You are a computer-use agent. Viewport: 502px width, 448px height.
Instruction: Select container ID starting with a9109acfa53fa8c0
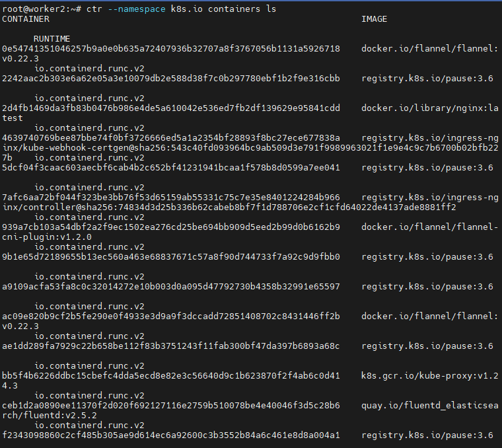click(x=171, y=287)
